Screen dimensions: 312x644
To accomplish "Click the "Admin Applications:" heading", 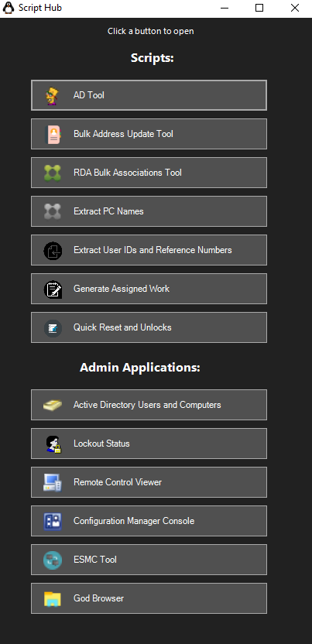I will 140,368.
